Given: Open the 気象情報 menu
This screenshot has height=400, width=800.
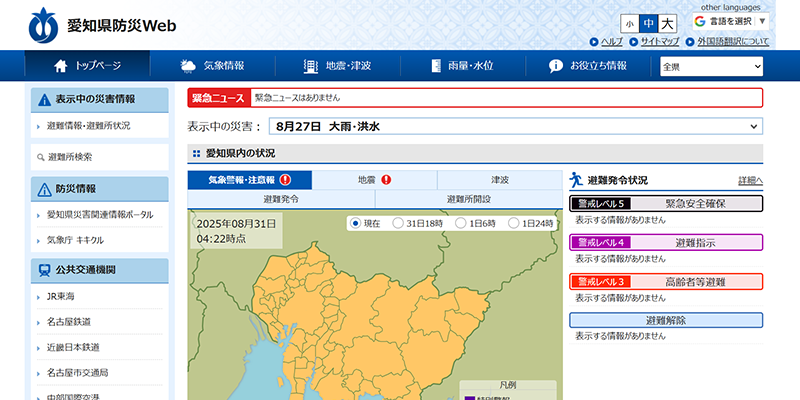Looking at the screenshot, I should click(x=212, y=66).
